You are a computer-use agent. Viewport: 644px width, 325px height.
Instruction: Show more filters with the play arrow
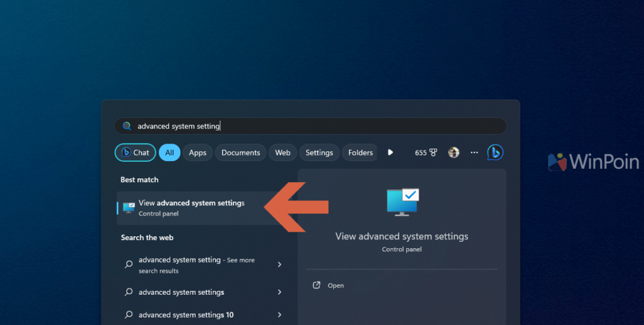(x=390, y=152)
